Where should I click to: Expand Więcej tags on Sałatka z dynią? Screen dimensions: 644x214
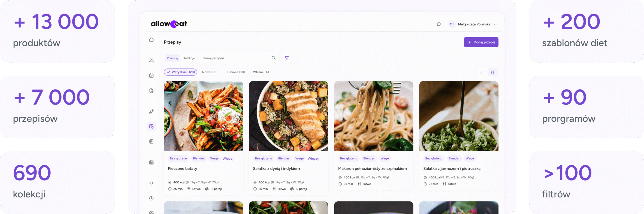pyautogui.click(x=313, y=158)
